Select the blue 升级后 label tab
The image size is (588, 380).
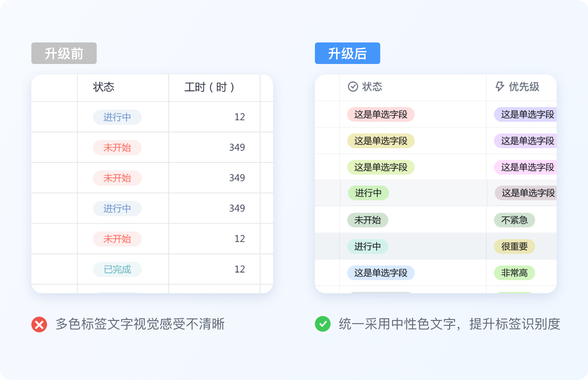point(347,53)
